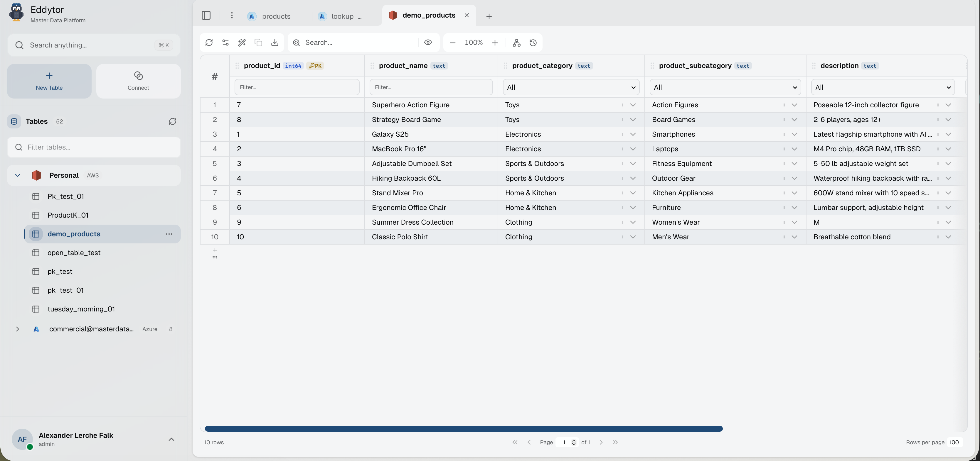Open the schema diagram view

516,43
